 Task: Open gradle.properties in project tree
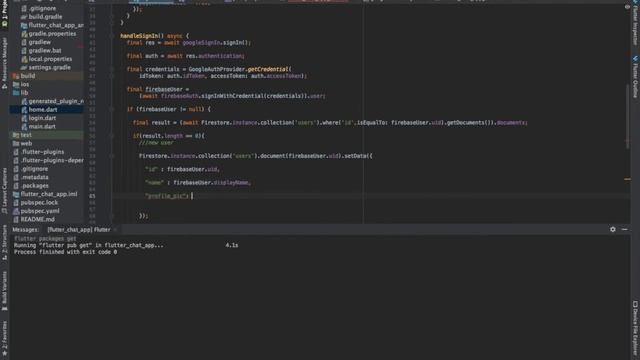tap(52, 34)
